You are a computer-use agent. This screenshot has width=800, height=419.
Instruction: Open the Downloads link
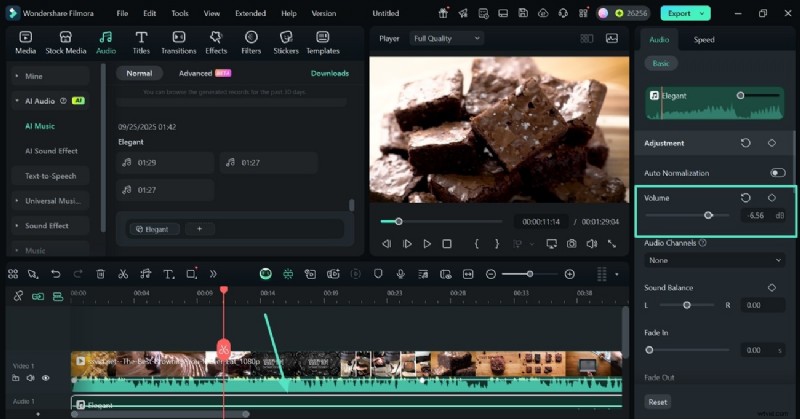(330, 73)
